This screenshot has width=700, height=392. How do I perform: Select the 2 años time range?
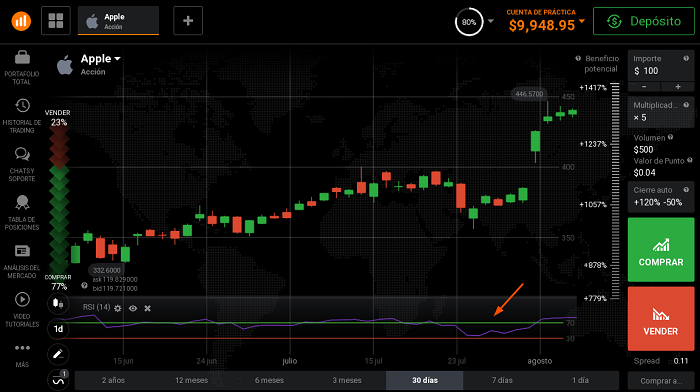point(113,380)
